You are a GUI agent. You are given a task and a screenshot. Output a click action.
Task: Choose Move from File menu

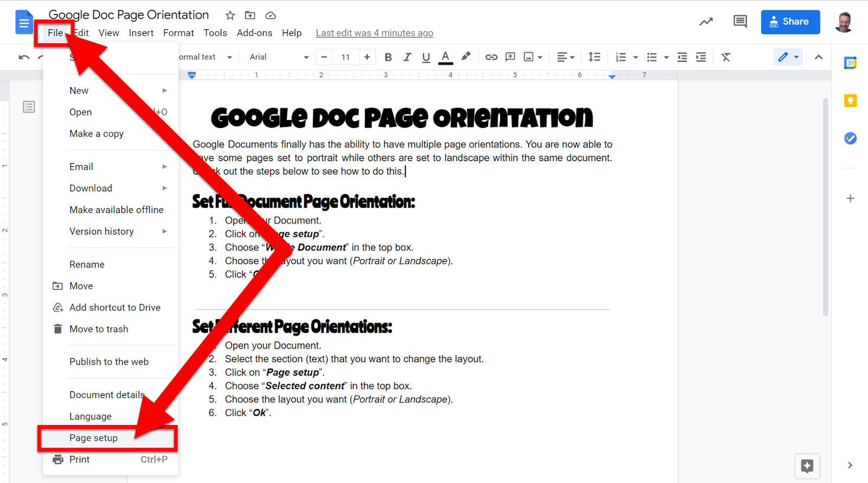(111, 286)
